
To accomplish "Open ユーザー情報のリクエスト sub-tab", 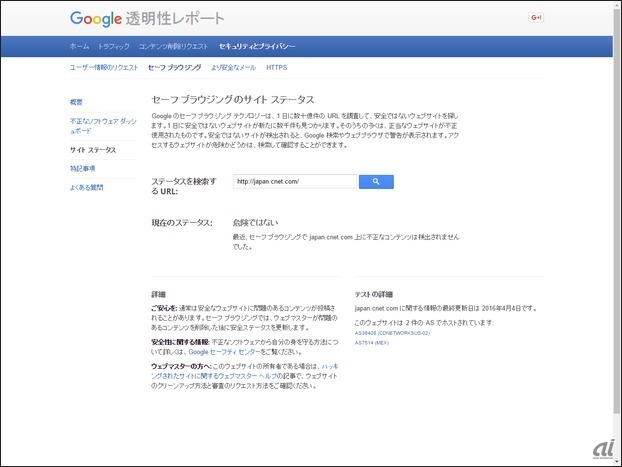I will [x=104, y=67].
